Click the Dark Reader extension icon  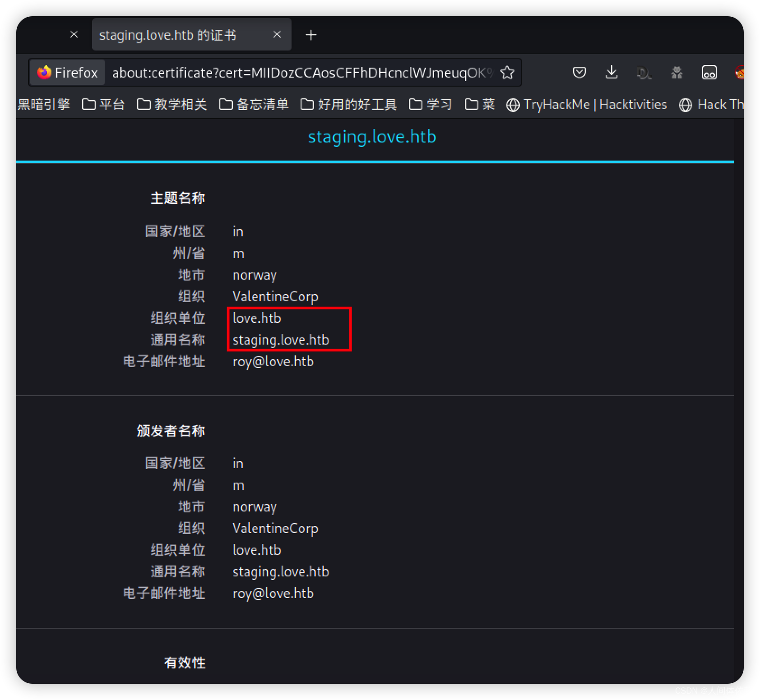644,72
